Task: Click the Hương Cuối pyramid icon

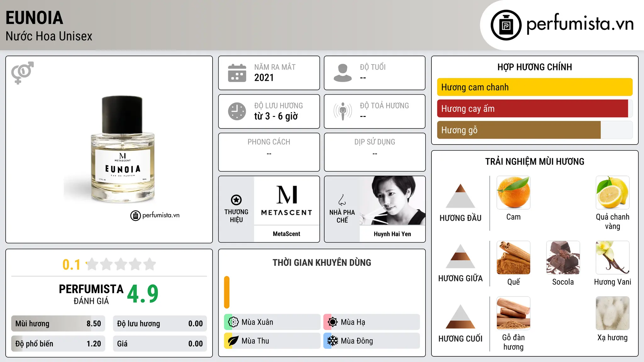Action: pos(460,316)
